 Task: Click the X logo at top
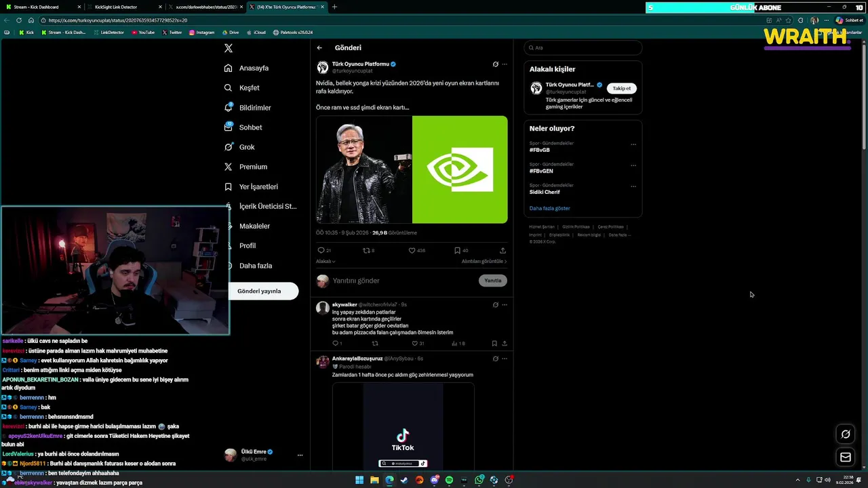pos(229,48)
